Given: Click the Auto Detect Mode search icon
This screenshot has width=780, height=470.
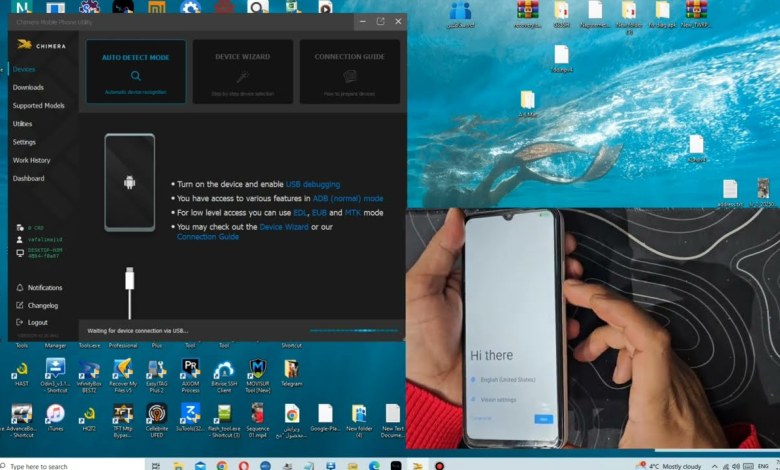Looking at the screenshot, I should click(135, 75).
